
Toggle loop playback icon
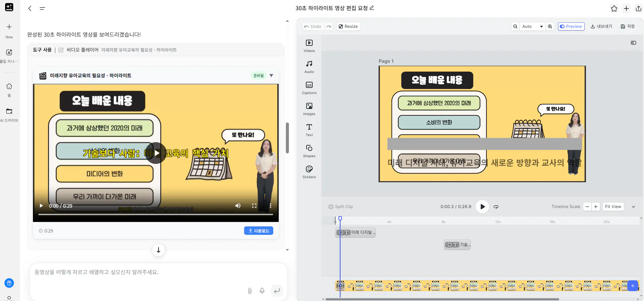496,207
